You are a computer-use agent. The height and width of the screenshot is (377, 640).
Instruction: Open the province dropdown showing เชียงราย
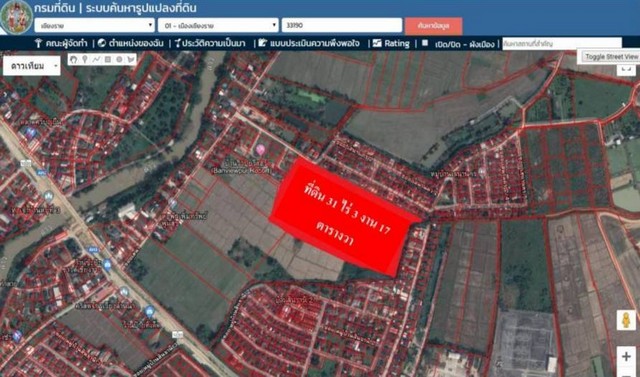[x=95, y=25]
